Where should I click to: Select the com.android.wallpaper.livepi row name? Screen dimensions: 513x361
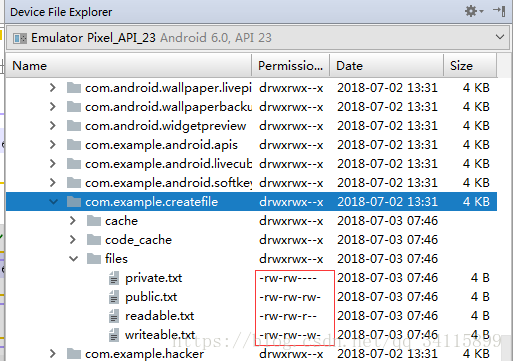coord(168,88)
